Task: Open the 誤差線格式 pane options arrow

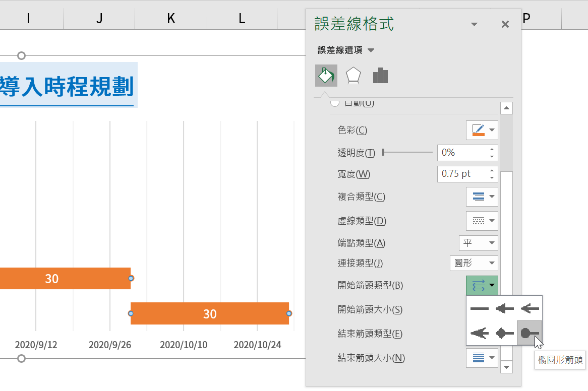Action: tap(475, 24)
